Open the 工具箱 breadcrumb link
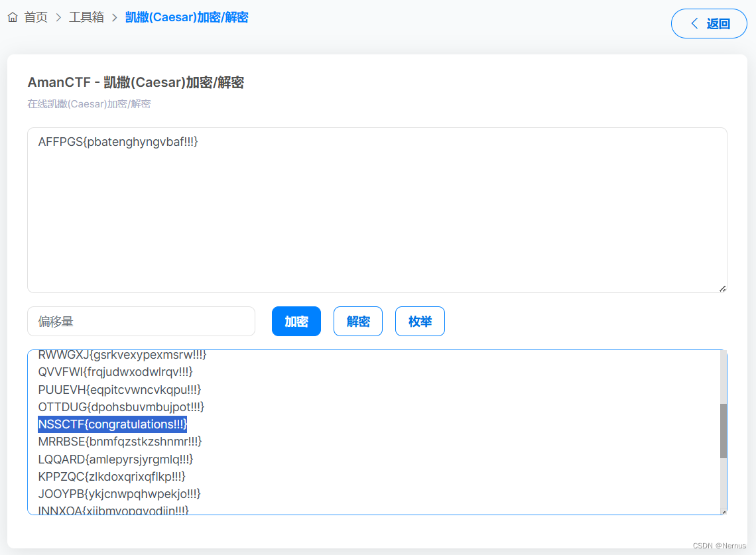 pyautogui.click(x=86, y=17)
